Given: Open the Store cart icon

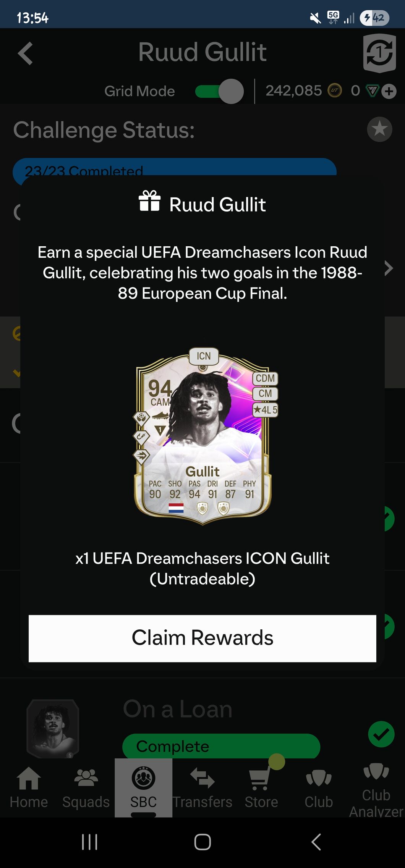Looking at the screenshot, I should [x=259, y=779].
